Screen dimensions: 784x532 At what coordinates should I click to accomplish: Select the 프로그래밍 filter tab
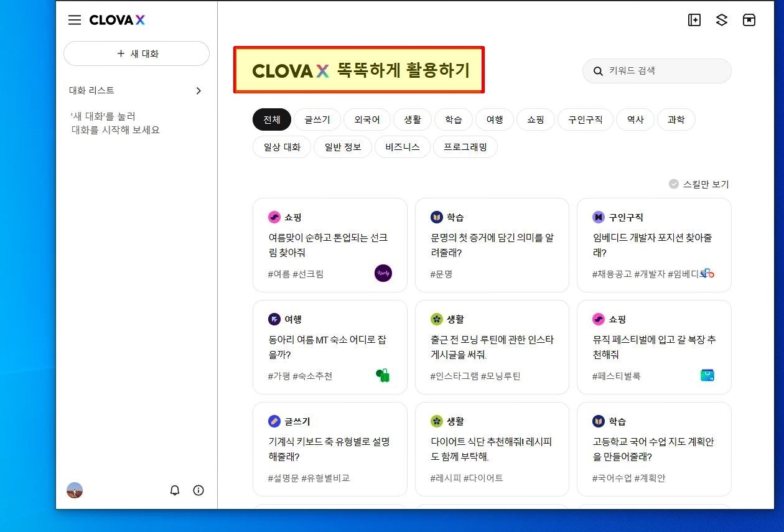coord(465,147)
